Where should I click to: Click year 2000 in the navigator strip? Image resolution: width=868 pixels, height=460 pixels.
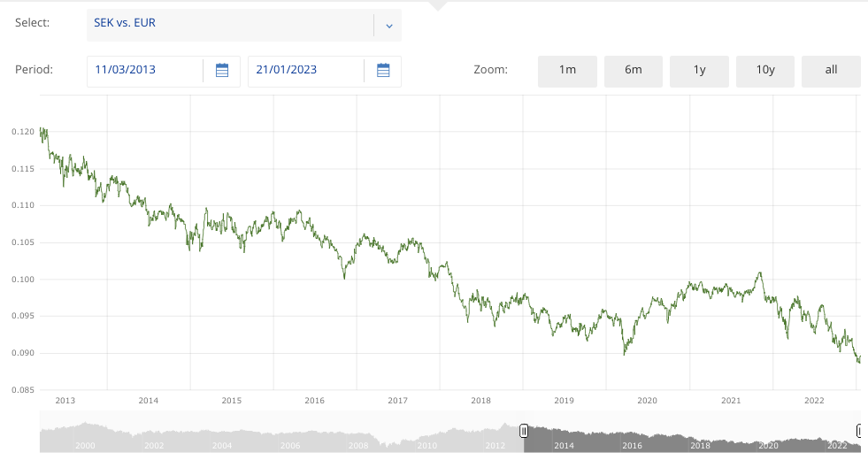tap(85, 446)
